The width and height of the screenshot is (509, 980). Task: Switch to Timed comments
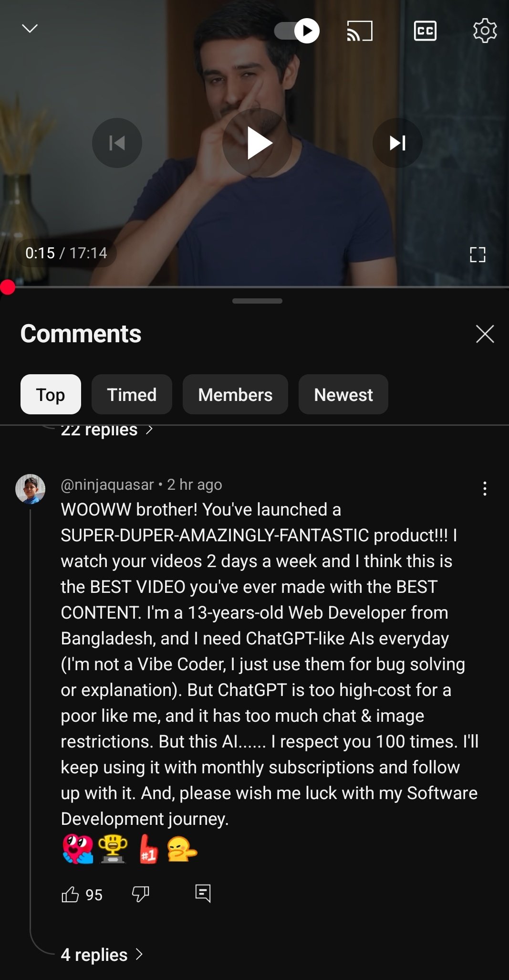click(x=132, y=394)
